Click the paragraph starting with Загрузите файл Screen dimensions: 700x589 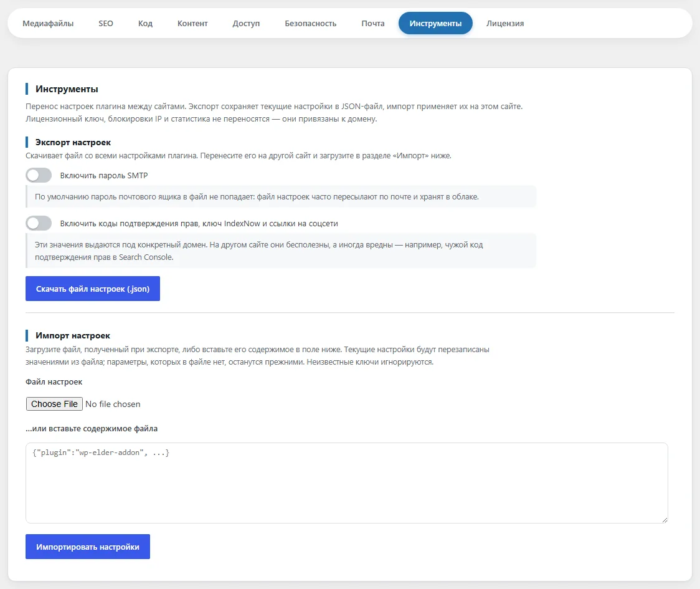coord(258,356)
